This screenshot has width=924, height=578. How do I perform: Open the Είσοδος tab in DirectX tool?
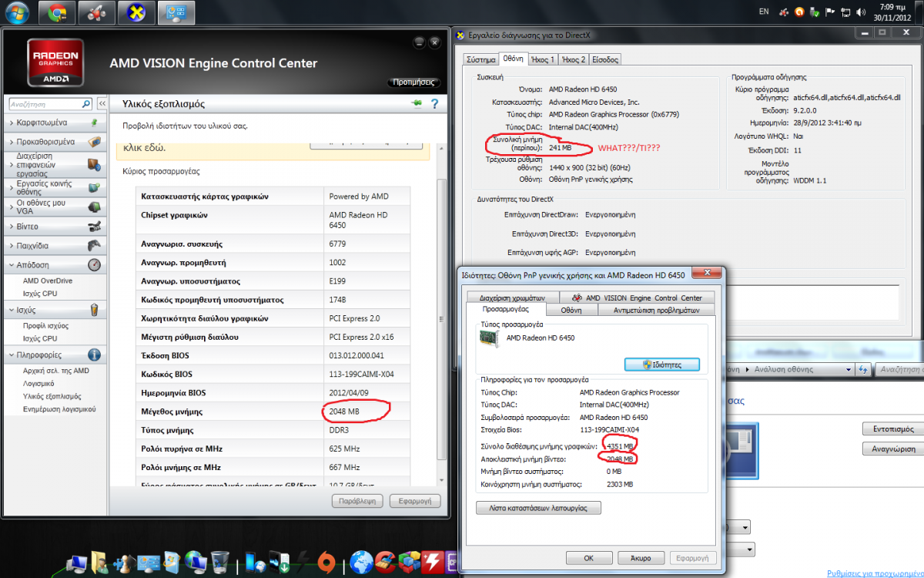point(604,59)
